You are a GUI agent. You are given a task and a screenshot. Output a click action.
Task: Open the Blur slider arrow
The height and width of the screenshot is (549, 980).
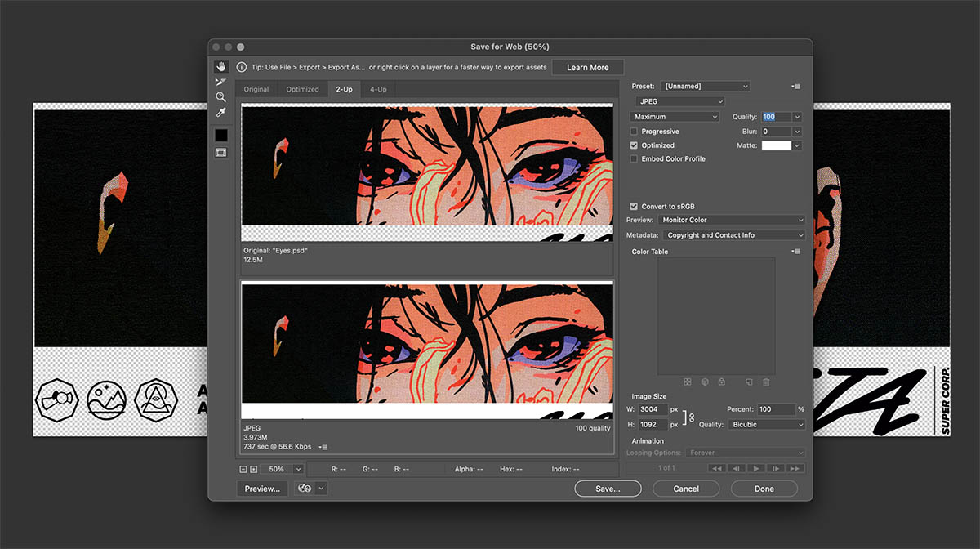click(x=797, y=132)
